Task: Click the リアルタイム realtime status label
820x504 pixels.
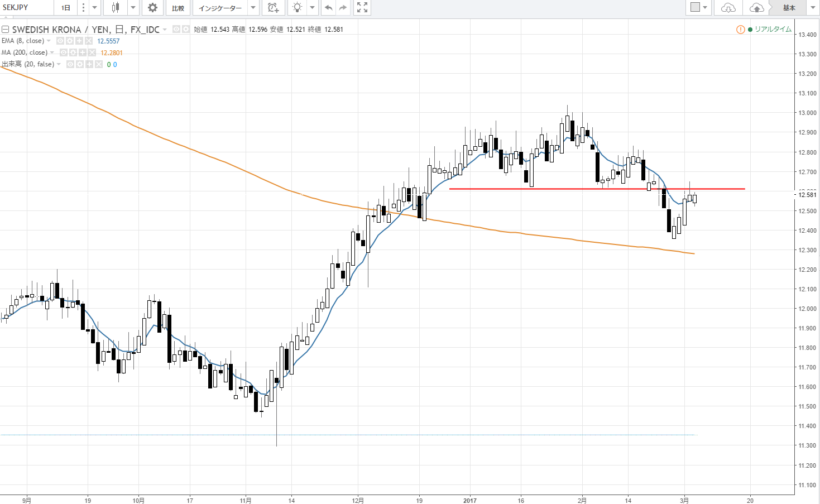Action: point(773,30)
